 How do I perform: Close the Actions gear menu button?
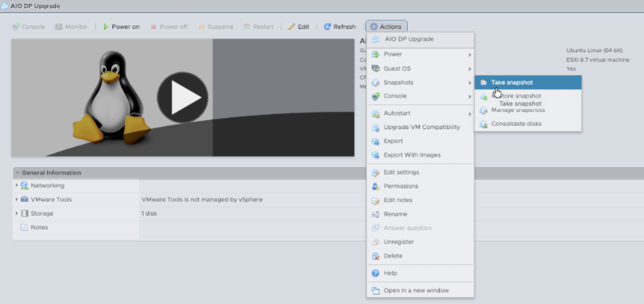pos(386,26)
